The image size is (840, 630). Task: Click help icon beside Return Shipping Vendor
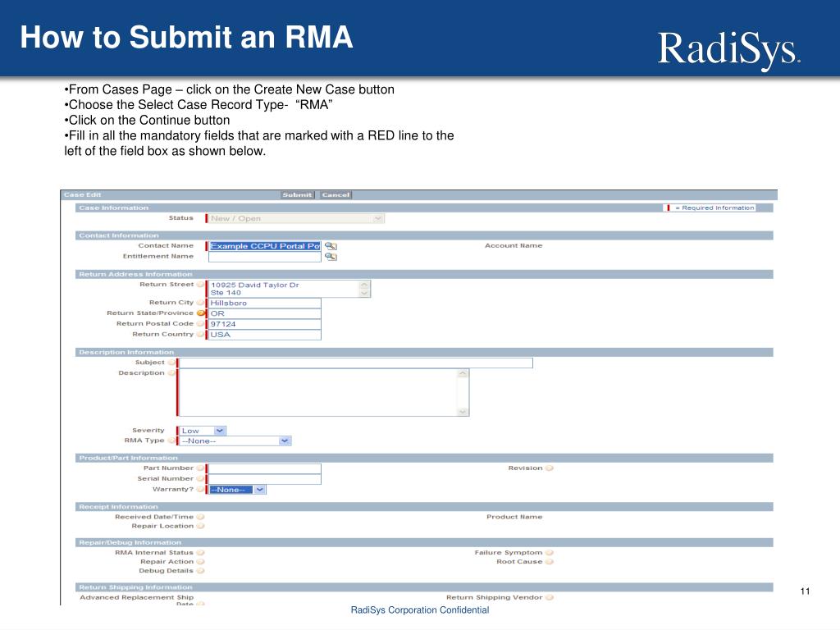pos(549,597)
